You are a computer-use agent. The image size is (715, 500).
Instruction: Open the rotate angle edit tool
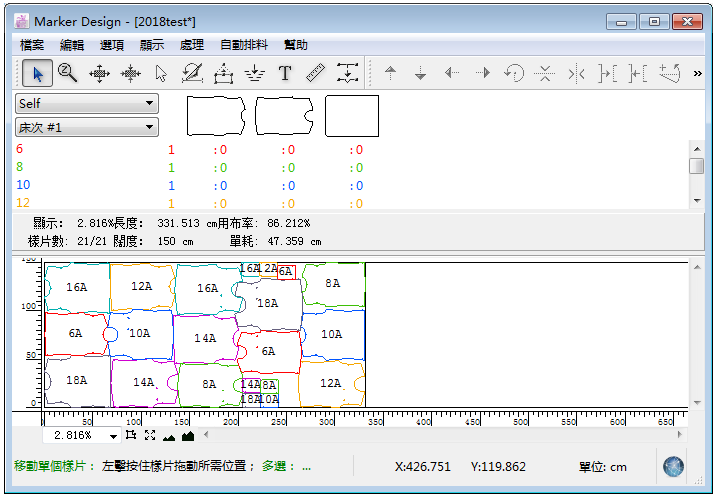tap(192, 73)
